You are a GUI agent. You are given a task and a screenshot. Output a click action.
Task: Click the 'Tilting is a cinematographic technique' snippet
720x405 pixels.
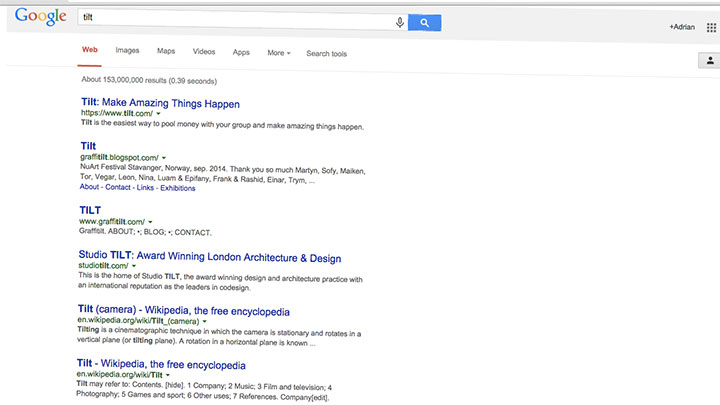click(x=219, y=337)
